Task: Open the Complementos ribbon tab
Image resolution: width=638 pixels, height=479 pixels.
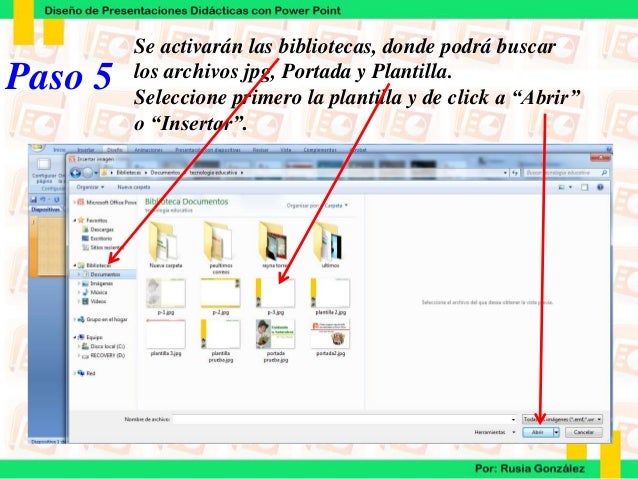Action: 320,150
